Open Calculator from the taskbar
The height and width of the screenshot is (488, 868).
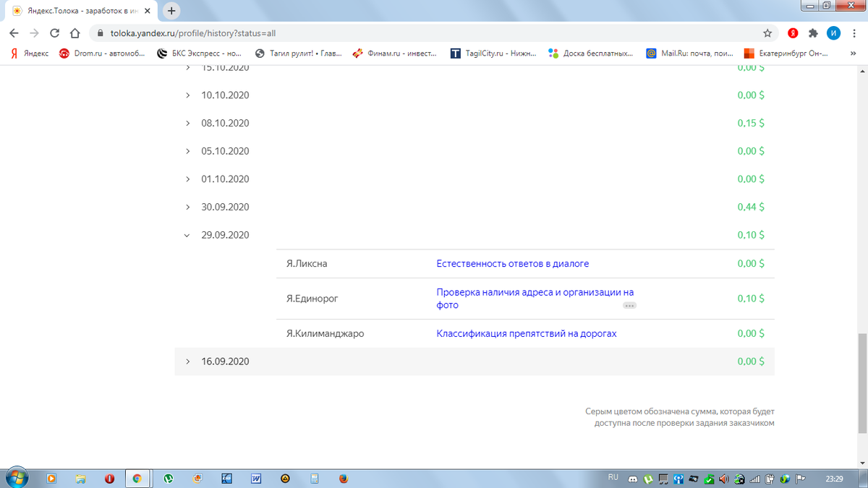(x=315, y=479)
